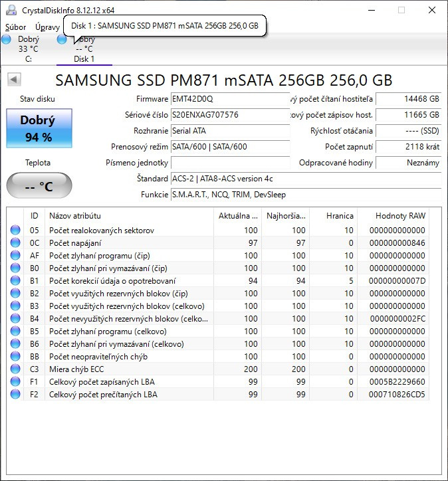
Task: Click RAW value 00000000007D
Action: [397, 280]
